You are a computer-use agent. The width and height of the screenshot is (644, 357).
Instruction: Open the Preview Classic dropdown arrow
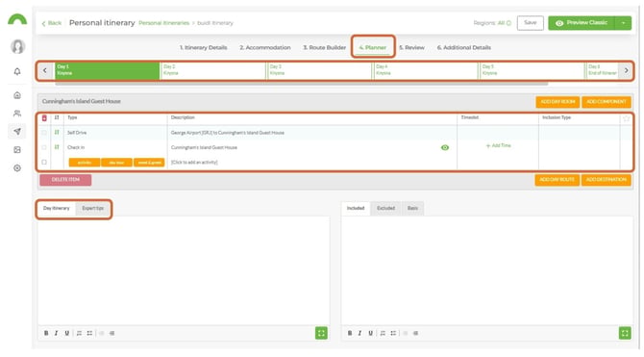point(623,23)
